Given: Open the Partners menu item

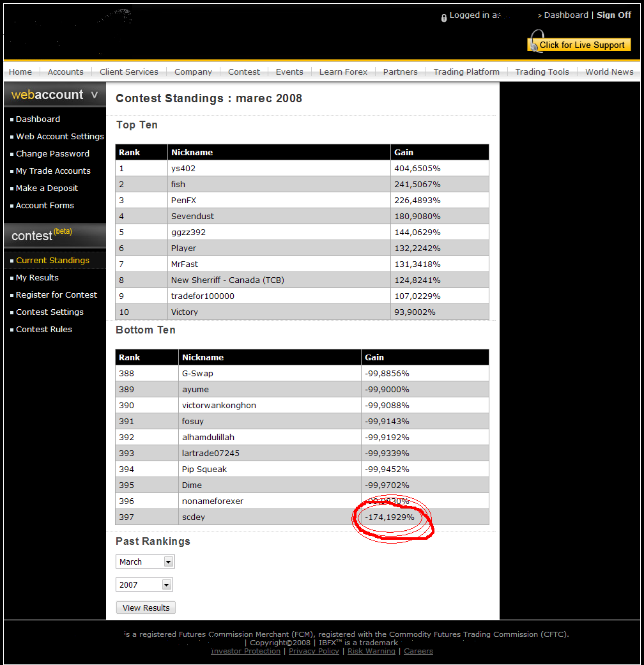Looking at the screenshot, I should (x=400, y=72).
